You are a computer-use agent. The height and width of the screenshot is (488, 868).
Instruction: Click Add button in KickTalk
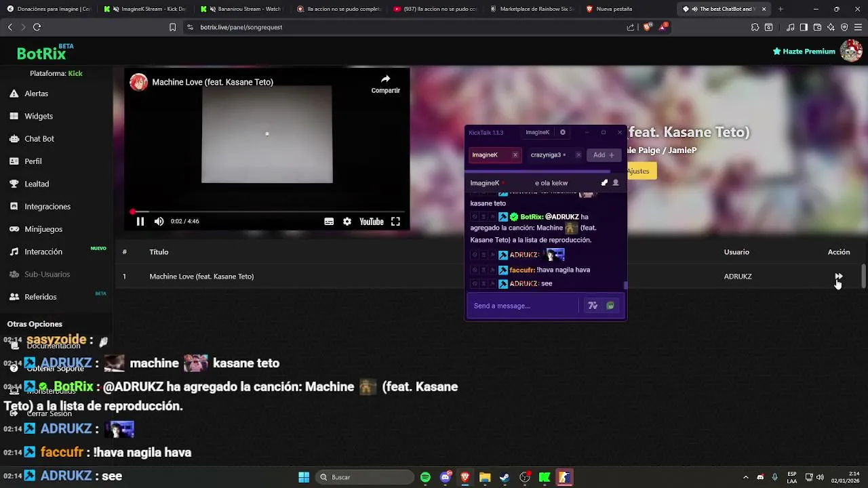604,155
